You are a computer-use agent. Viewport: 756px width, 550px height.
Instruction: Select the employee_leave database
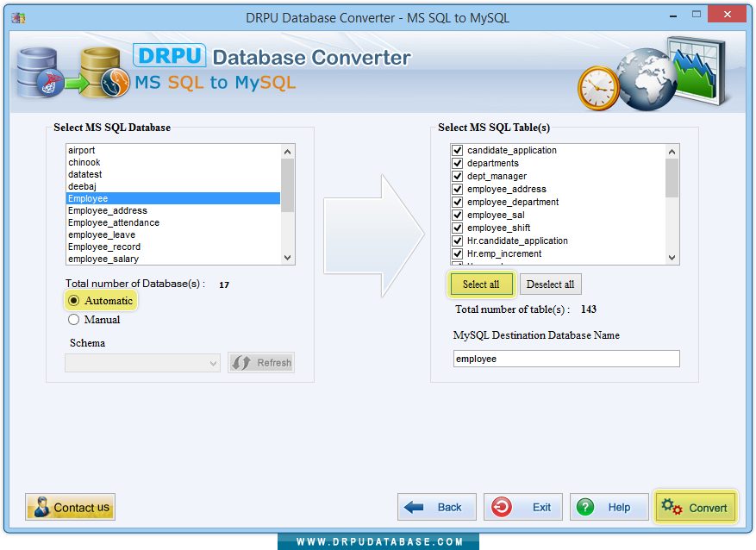(x=173, y=234)
